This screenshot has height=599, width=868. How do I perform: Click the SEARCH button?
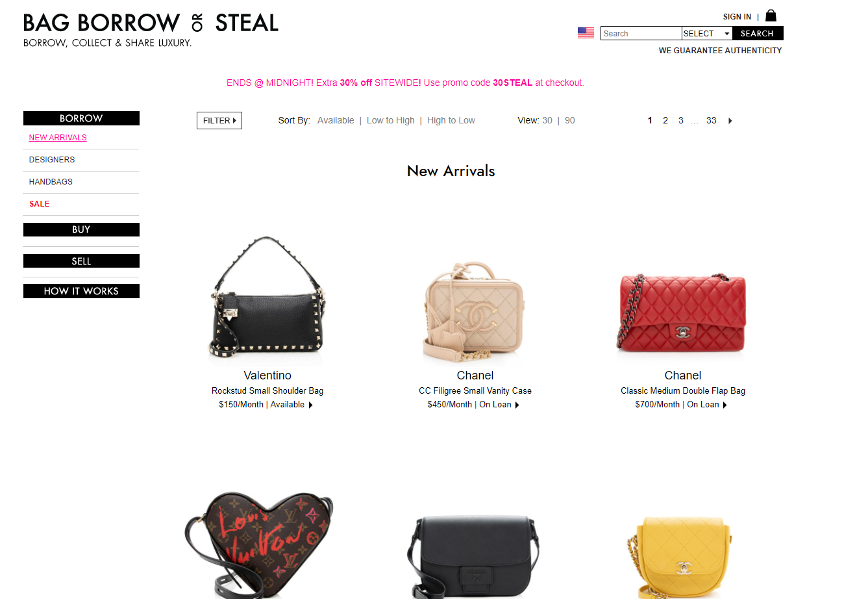pos(758,33)
